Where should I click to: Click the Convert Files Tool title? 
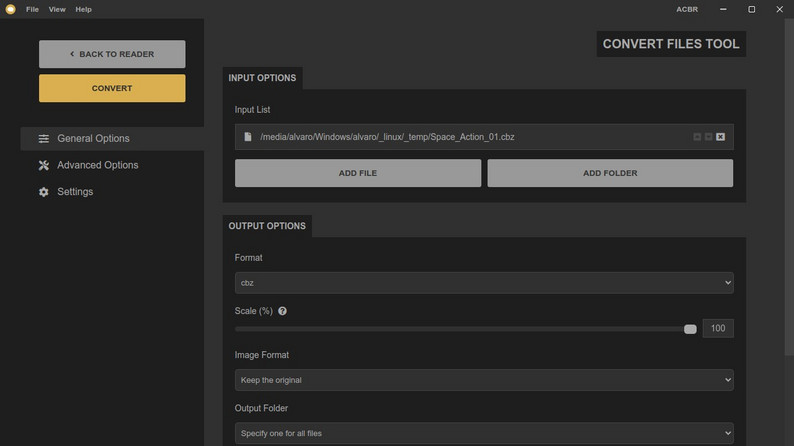(x=671, y=44)
